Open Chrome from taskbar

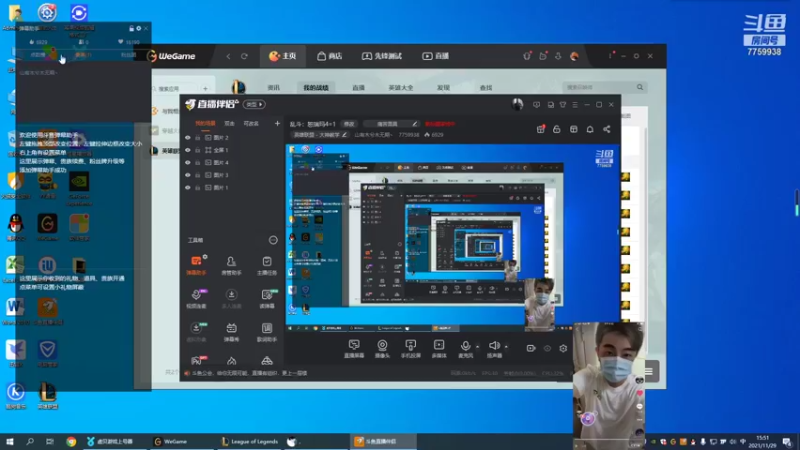click(71, 442)
